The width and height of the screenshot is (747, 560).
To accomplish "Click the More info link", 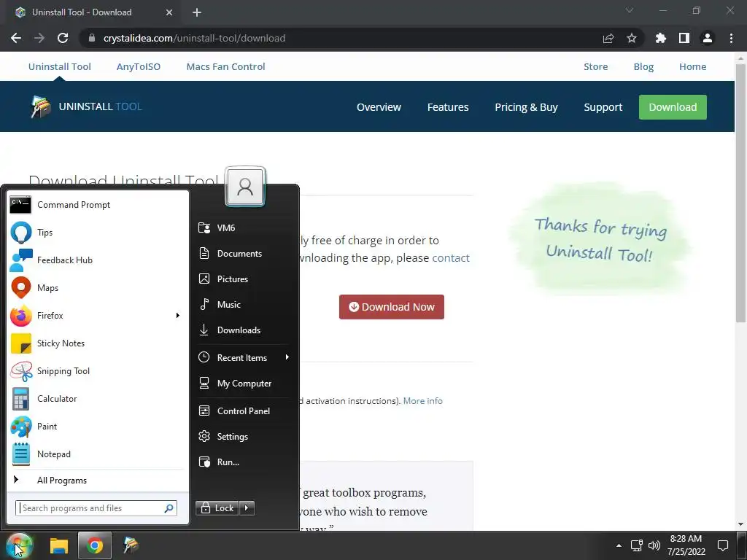I will pyautogui.click(x=422, y=401).
